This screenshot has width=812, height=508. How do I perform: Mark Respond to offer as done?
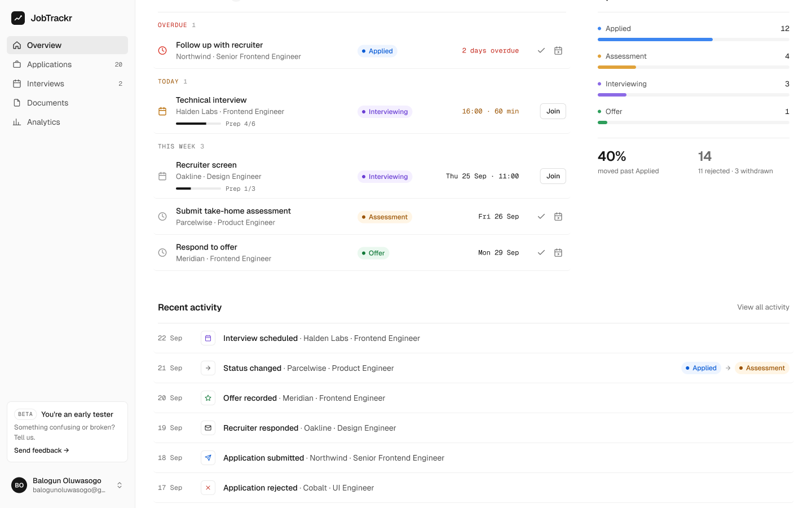click(541, 253)
